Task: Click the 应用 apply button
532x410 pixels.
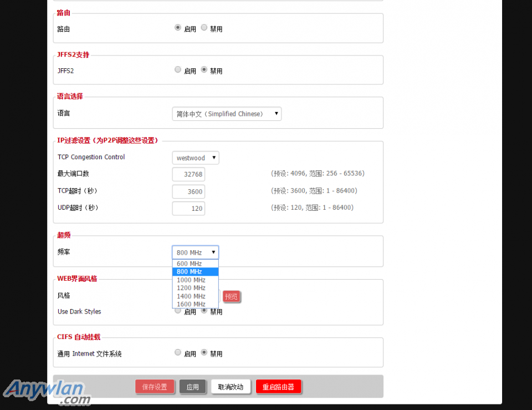Action: click(193, 387)
